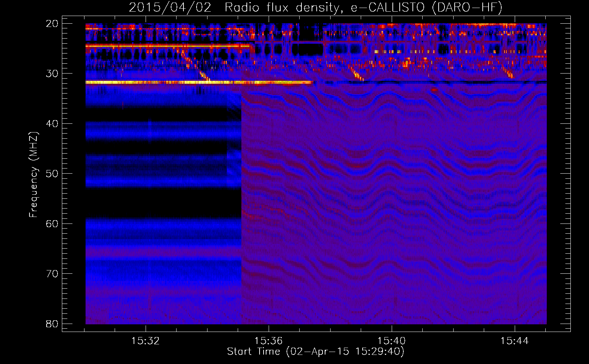Click the 30 frequency tick label
This screenshot has width=589, height=364.
pos(52,74)
